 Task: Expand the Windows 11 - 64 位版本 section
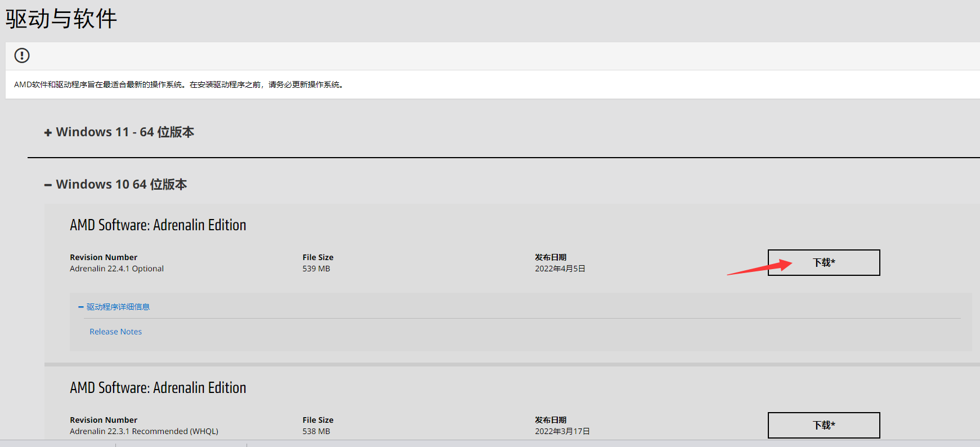[x=119, y=132]
